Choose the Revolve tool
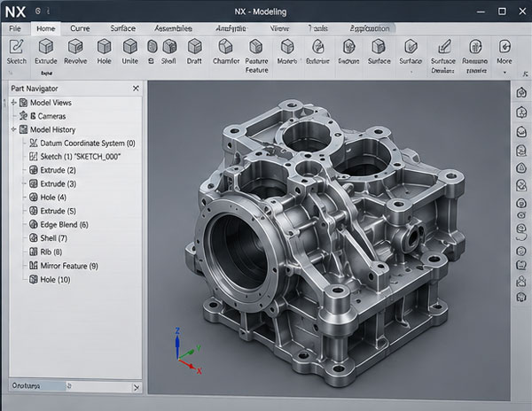 [x=75, y=51]
